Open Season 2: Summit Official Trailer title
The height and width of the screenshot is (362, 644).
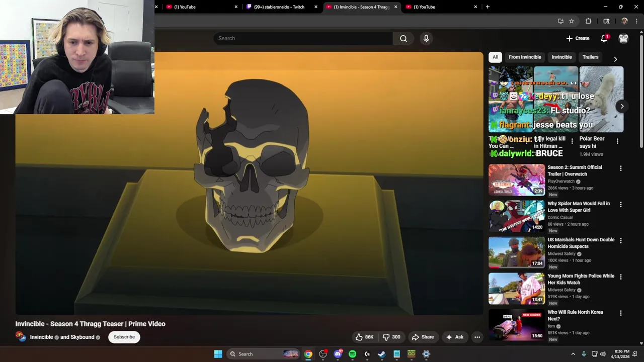coord(575,170)
